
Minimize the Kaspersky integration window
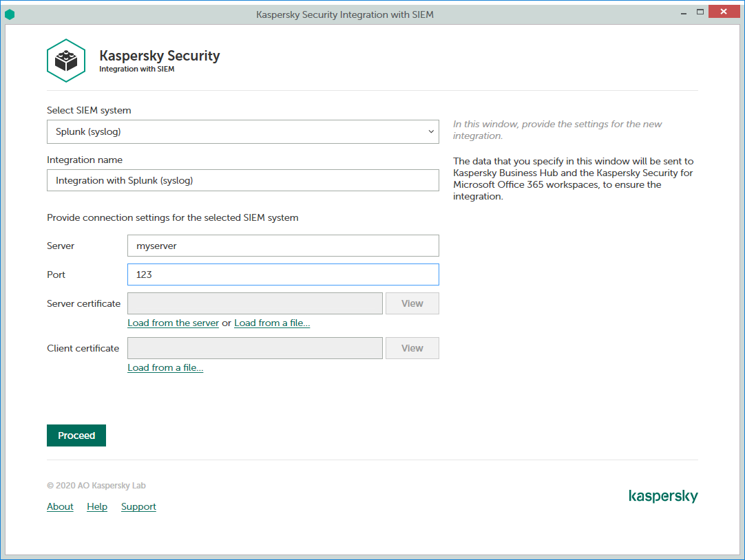pyautogui.click(x=683, y=12)
